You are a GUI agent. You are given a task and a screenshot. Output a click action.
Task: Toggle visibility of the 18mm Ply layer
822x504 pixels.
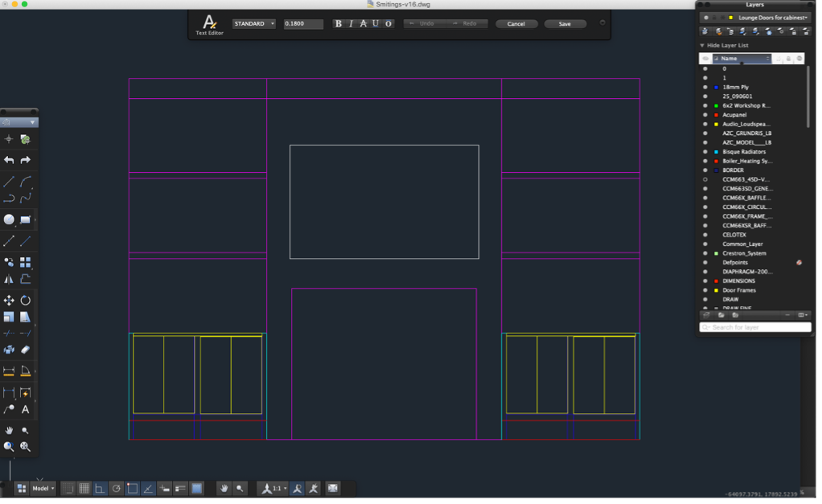pos(705,87)
